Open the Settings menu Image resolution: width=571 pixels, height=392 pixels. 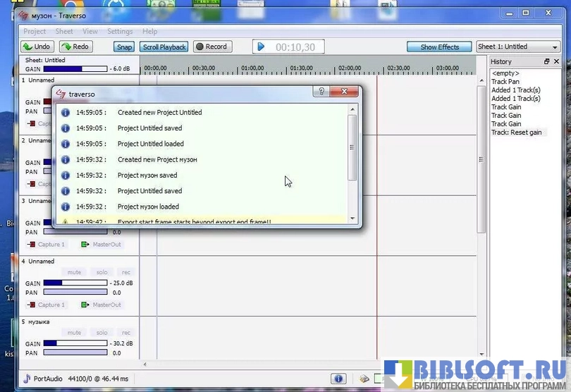(120, 32)
